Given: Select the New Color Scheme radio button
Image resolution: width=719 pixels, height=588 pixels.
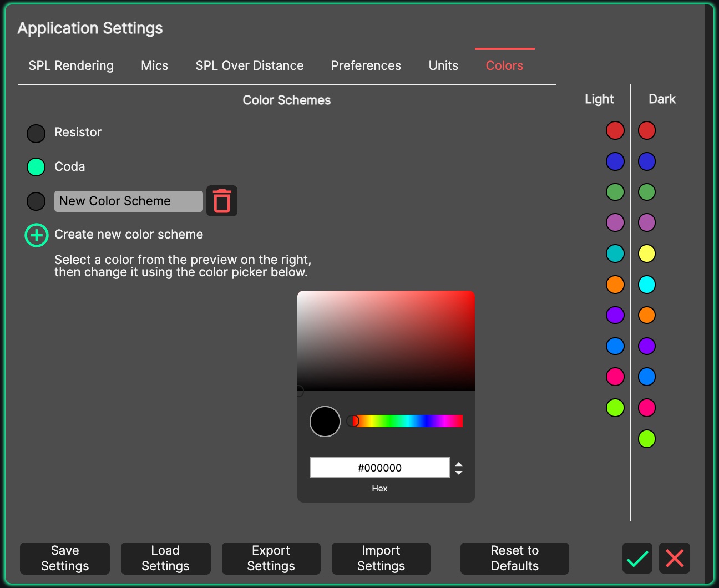Looking at the screenshot, I should pos(36,201).
